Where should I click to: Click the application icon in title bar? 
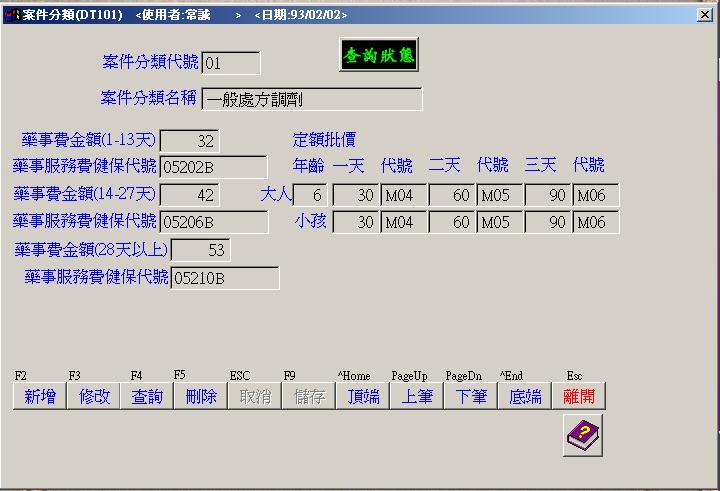tap(11, 15)
